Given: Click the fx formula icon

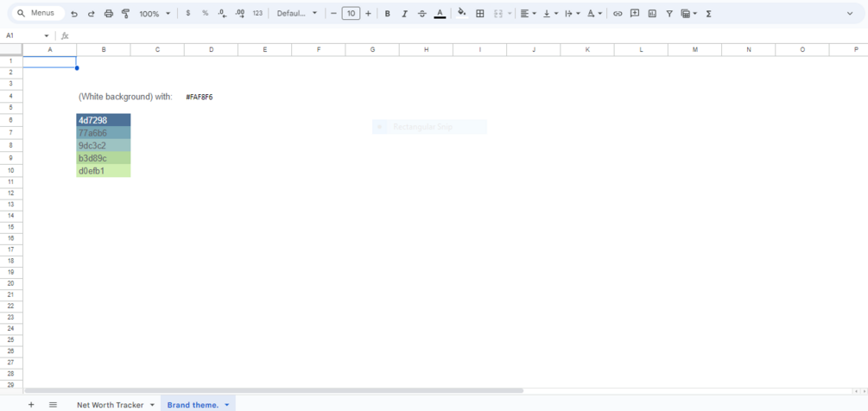Looking at the screenshot, I should (65, 36).
